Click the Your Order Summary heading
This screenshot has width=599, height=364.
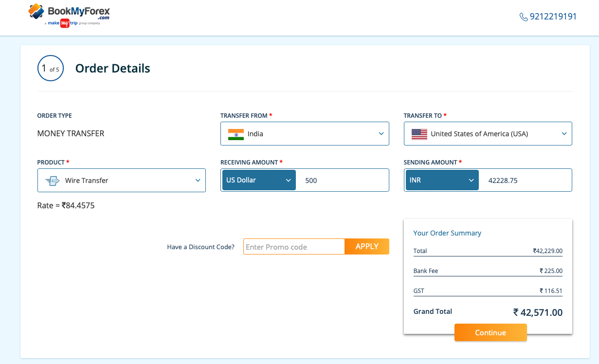click(x=447, y=233)
